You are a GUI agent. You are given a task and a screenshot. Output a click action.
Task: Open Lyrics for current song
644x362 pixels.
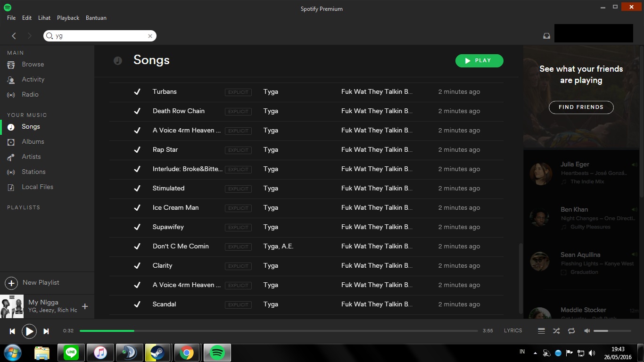[x=513, y=331]
